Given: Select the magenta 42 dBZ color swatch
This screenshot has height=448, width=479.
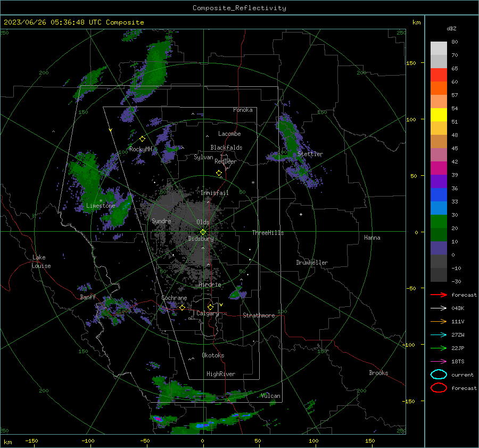Looking at the screenshot, I should click(x=439, y=168).
